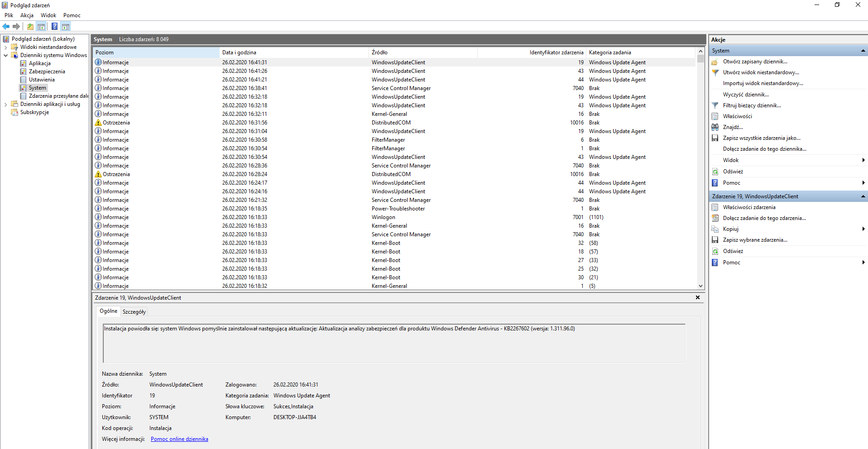
Task: Click the event list scrollbar up arrow
Action: [x=700, y=51]
